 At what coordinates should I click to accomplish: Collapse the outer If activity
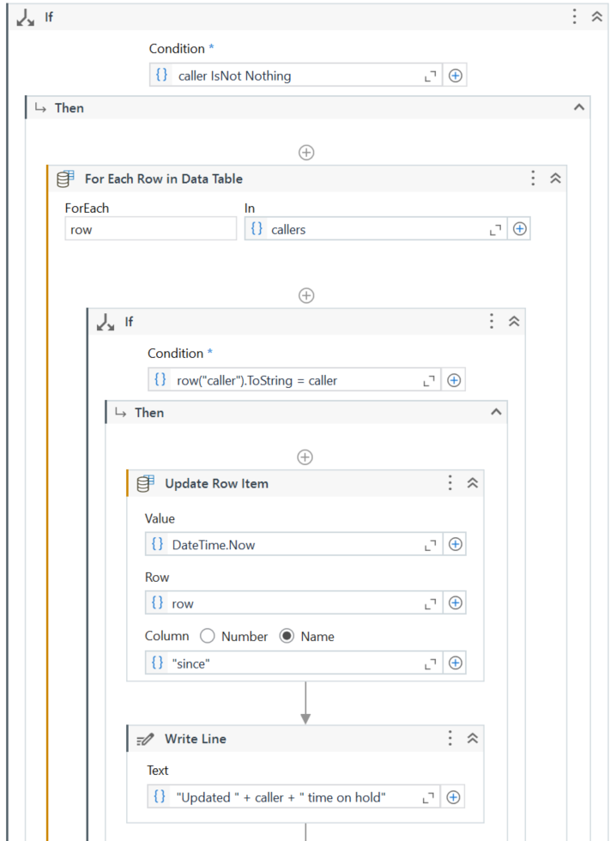[x=597, y=16]
